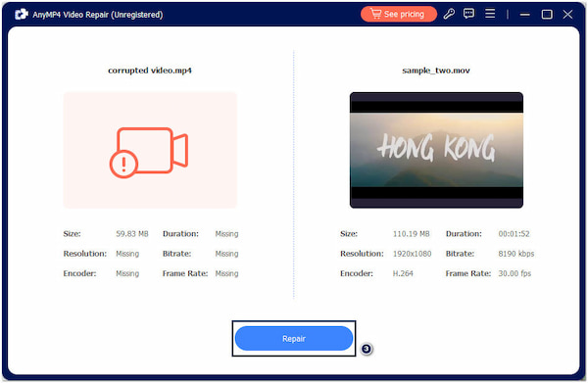Click corrupted video's Missing duration value
This screenshot has width=588, height=383.
click(x=226, y=234)
